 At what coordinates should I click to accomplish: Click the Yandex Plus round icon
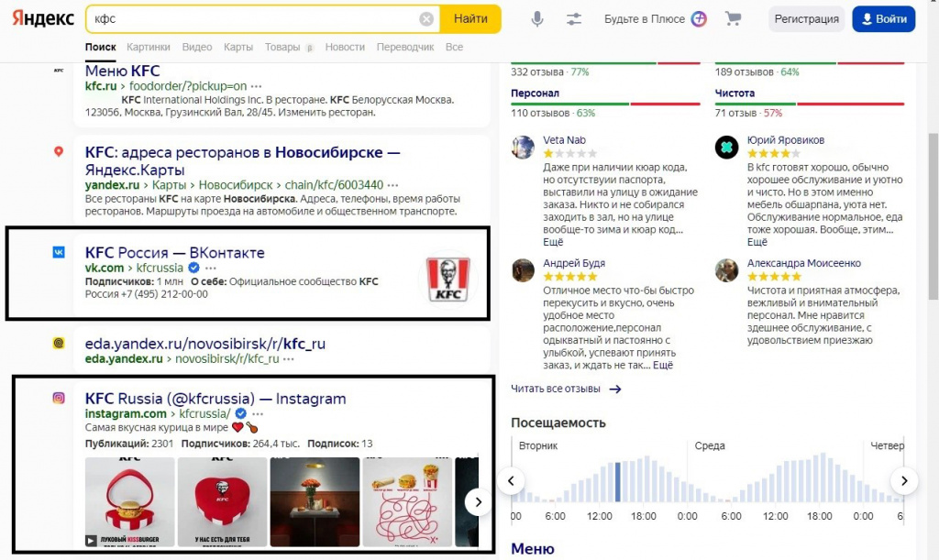point(699,19)
